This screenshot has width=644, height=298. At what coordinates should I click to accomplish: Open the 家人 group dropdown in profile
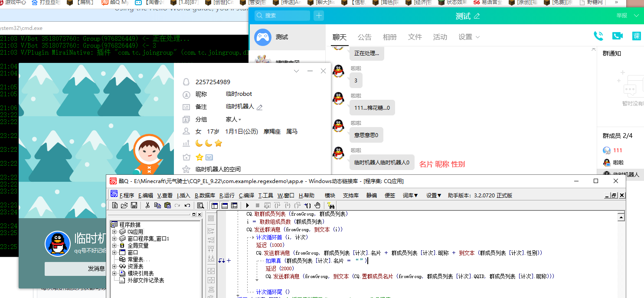click(234, 119)
